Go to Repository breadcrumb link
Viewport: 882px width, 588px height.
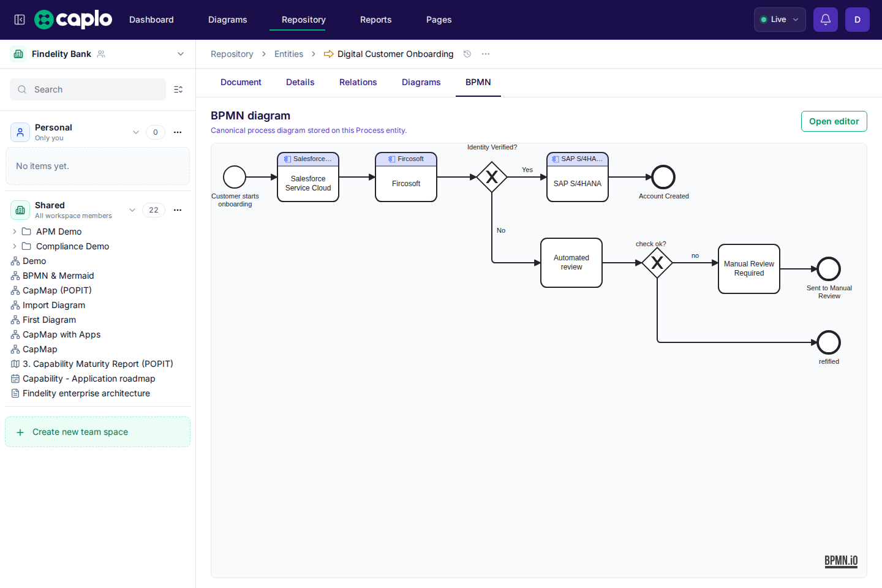(232, 54)
